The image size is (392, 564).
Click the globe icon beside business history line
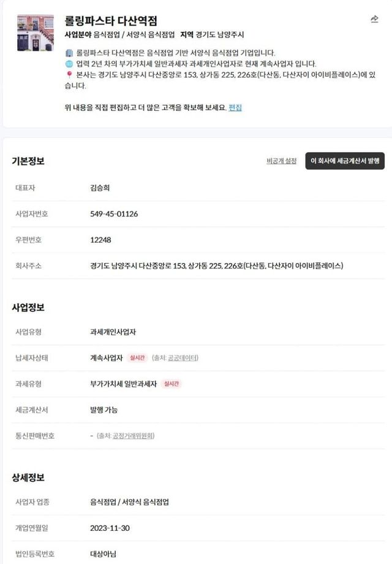point(69,64)
